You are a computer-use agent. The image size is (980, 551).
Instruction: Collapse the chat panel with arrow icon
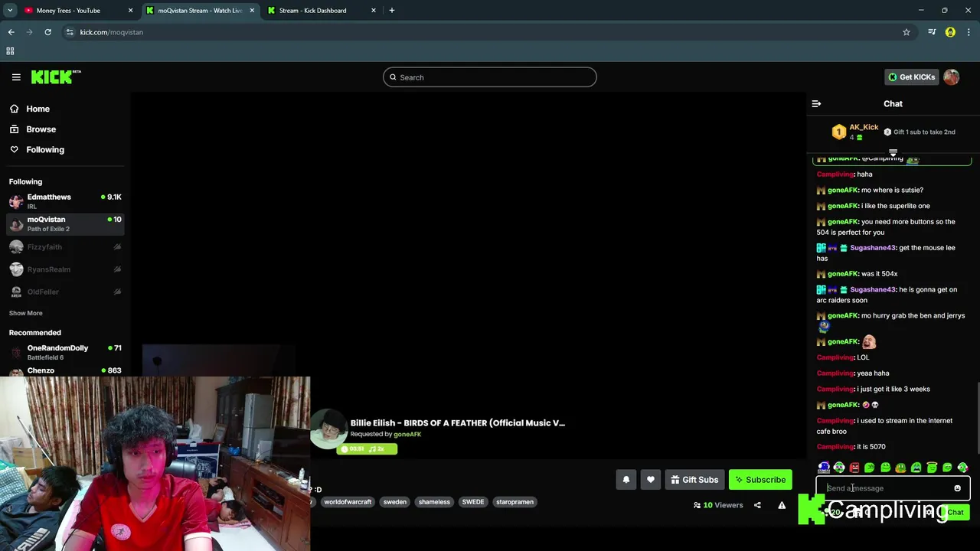(816, 104)
